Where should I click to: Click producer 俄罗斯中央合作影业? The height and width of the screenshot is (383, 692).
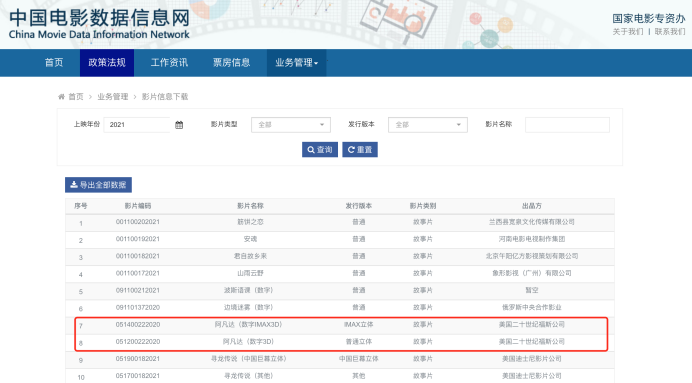(532, 308)
